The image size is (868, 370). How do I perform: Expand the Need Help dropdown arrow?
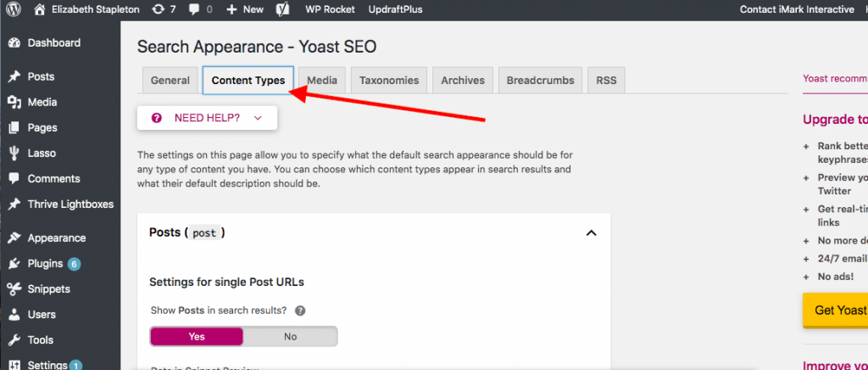click(x=258, y=118)
